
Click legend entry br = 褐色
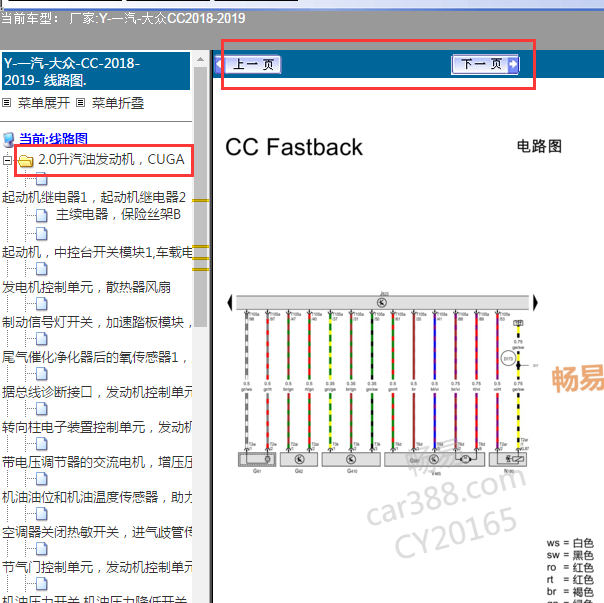click(570, 591)
